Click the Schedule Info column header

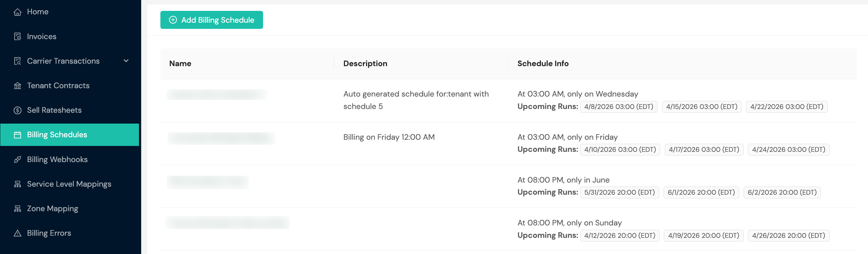[543, 64]
